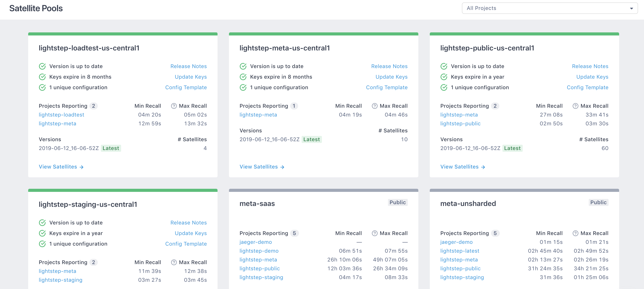Click Update Keys in lightstep-staging-us-central1 card
644x289 pixels.
[190, 233]
